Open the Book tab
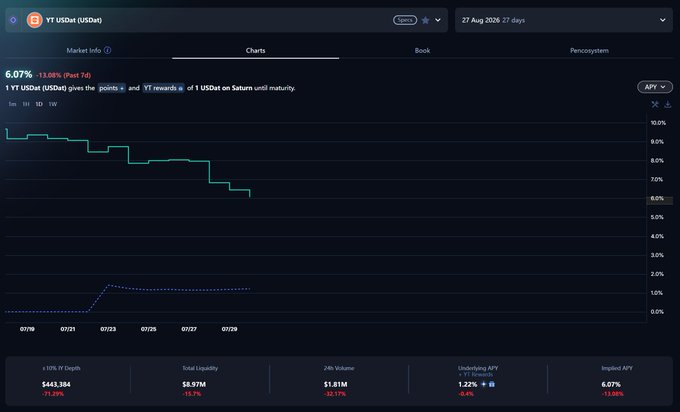Screen dimensions: 680x412 click(x=422, y=50)
